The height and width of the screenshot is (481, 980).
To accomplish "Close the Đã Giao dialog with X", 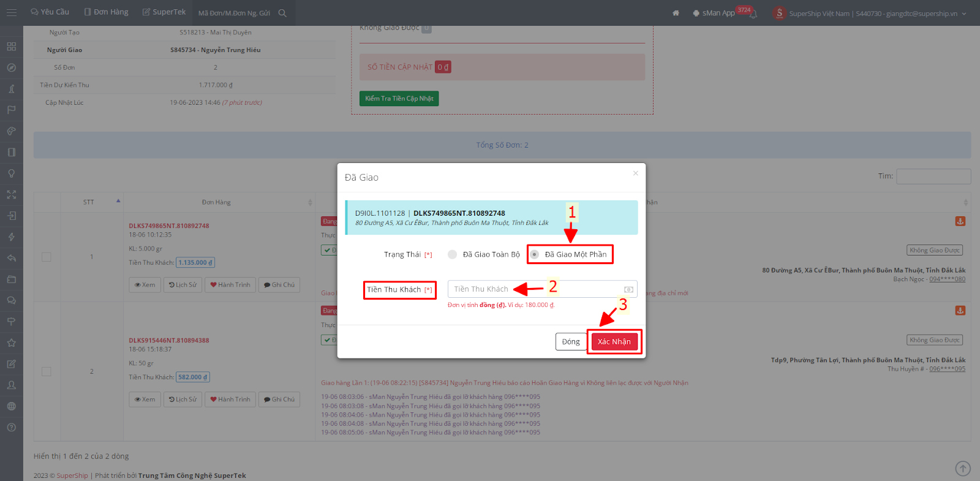I will click(635, 173).
